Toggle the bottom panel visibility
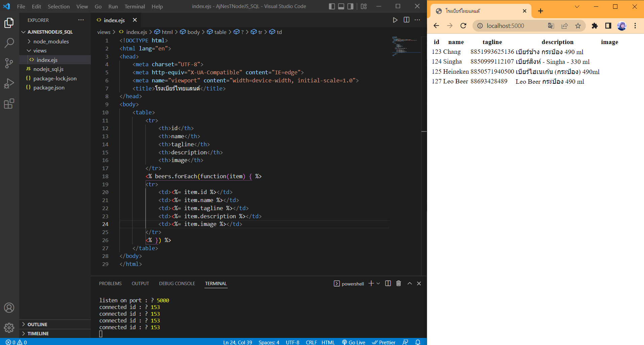Screen dimensions: 644x345 [341, 6]
